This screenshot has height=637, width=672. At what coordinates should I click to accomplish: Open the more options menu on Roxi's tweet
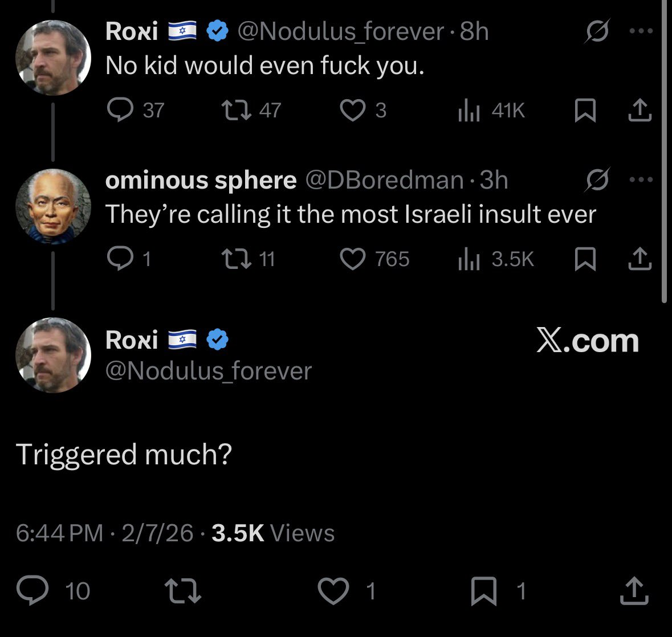click(x=642, y=31)
